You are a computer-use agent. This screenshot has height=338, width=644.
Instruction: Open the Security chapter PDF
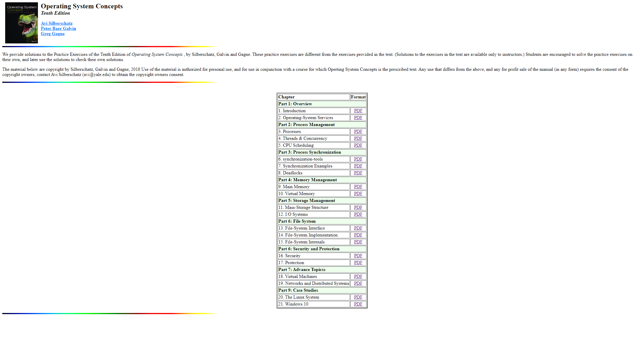(x=358, y=255)
